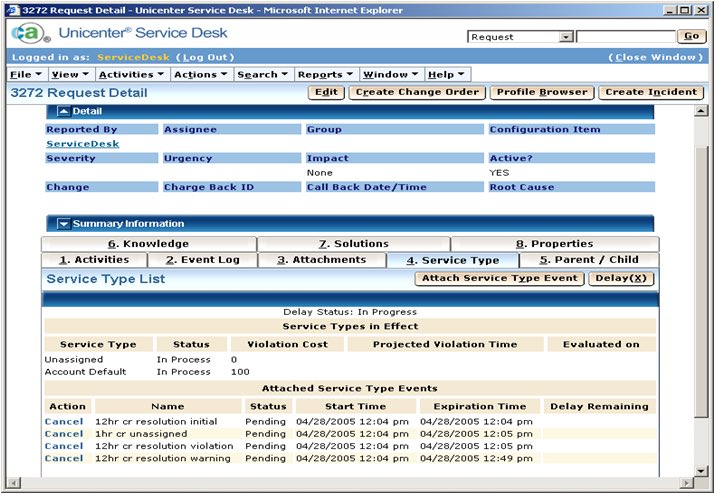Click the 'Root Cause' field label

pyautogui.click(x=522, y=187)
